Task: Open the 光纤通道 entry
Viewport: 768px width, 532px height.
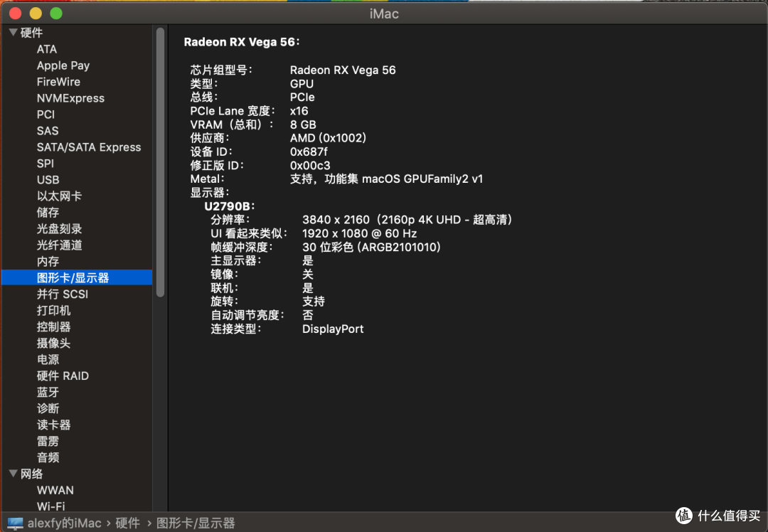Action: coord(59,245)
